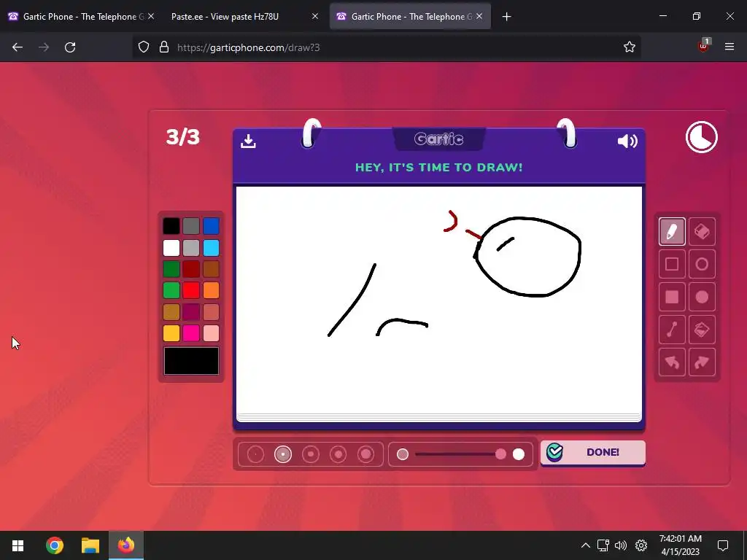Open the notification center
Image resolution: width=747 pixels, height=560 pixels.
[723, 545]
